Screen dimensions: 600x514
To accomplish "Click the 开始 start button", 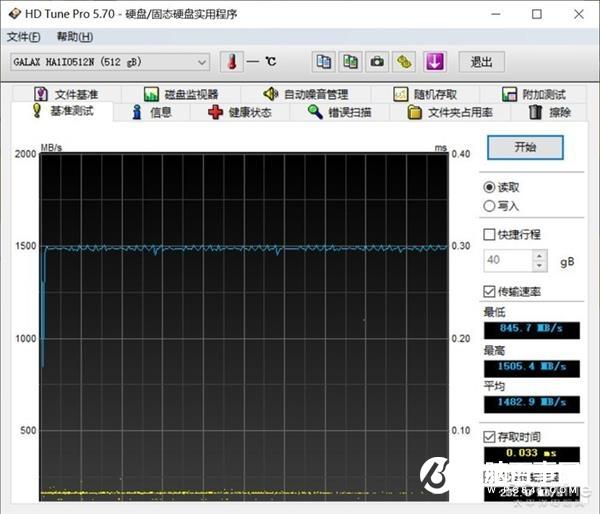I will click(525, 147).
